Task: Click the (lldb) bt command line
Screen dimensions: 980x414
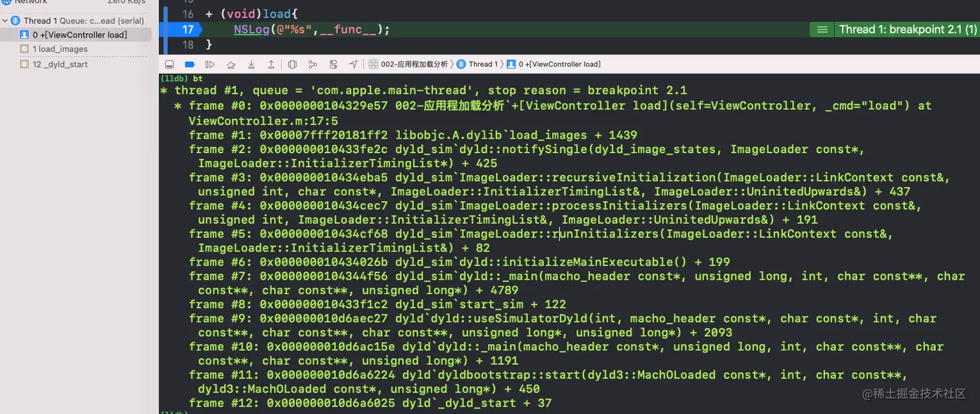Action: [181, 78]
